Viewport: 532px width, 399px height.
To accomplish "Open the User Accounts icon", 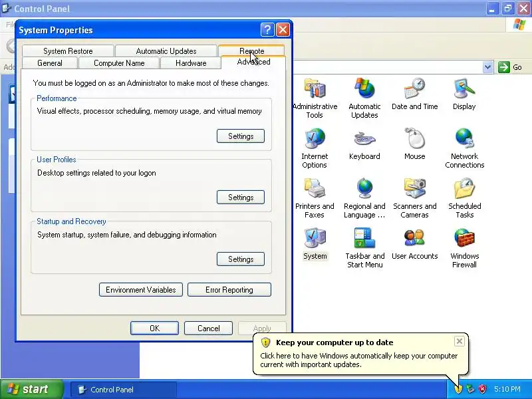I will pos(414,244).
